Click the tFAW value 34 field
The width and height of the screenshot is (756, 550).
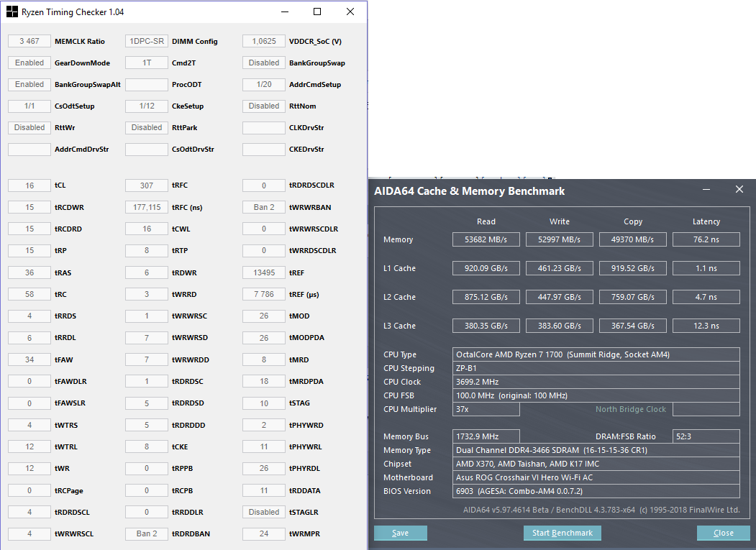(29, 359)
